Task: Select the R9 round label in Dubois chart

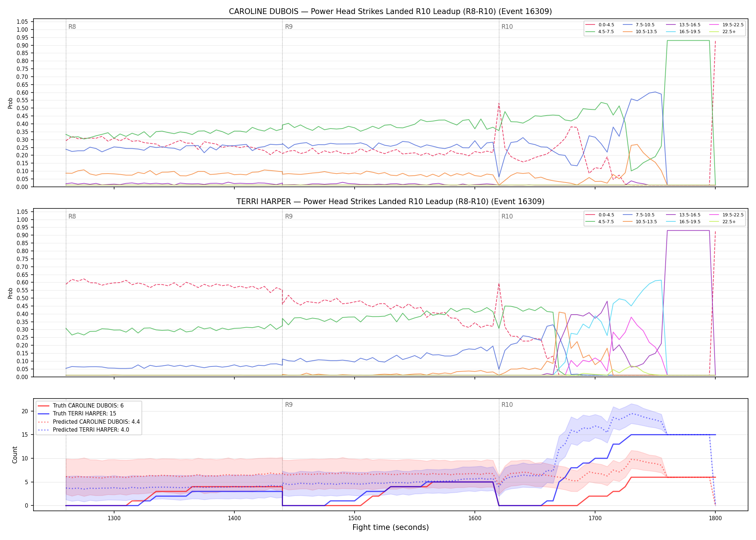Action: coord(289,27)
